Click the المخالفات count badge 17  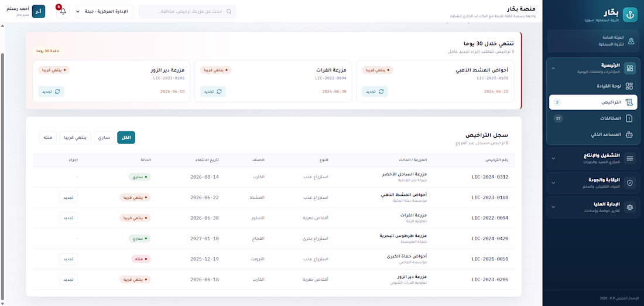click(x=558, y=118)
